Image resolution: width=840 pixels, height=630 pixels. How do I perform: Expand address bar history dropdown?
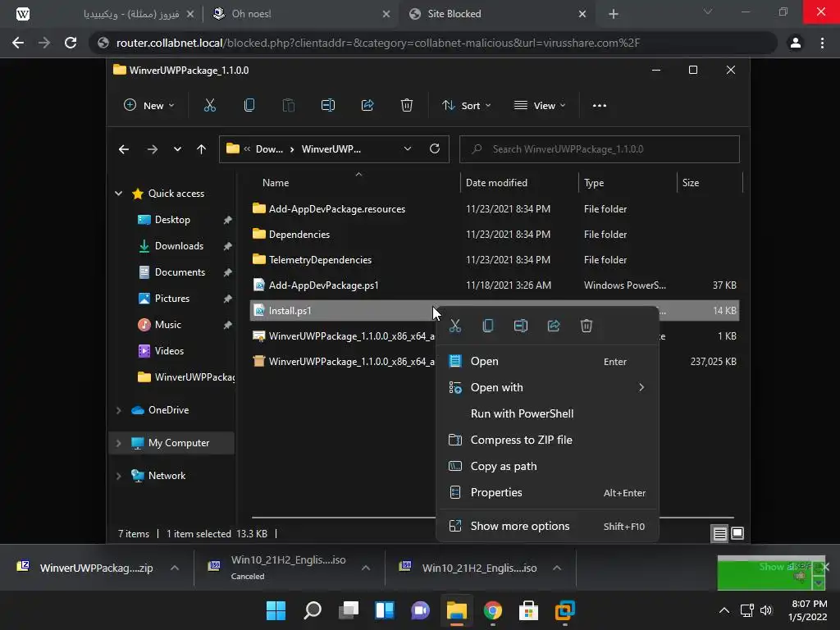click(407, 148)
